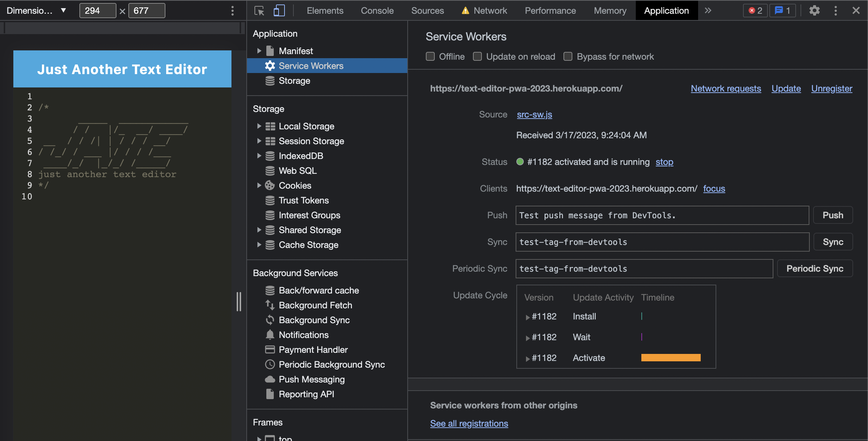
Task: Show more tabs via double chevron
Action: point(708,11)
